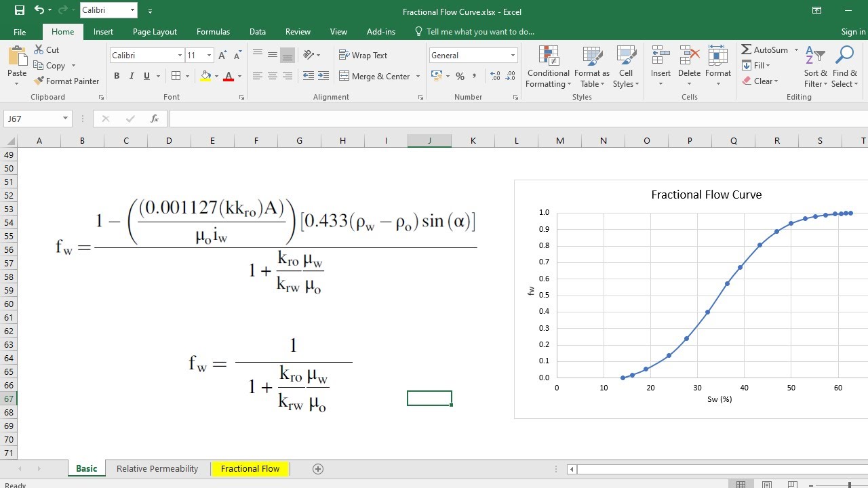This screenshot has width=868, height=488.
Task: Open the Formulas ribbon tab
Action: 213,32
